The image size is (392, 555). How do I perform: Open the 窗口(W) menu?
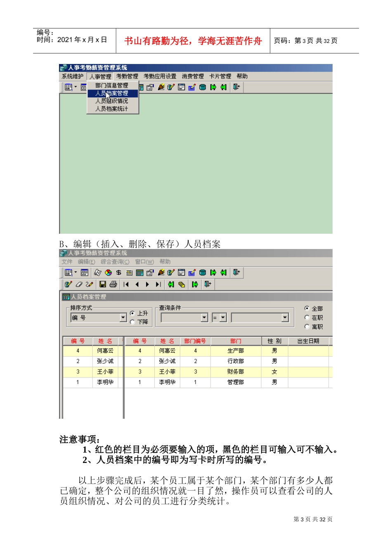click(x=144, y=262)
